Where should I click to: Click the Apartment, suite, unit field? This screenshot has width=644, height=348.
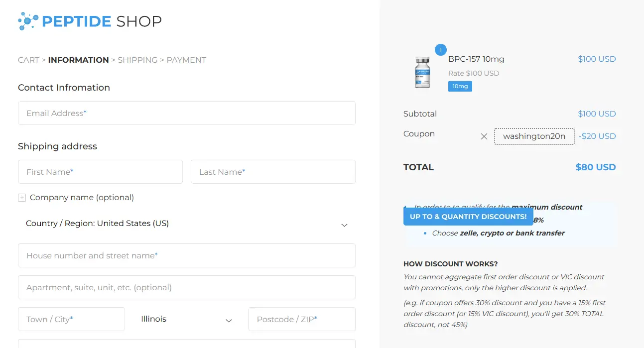click(x=187, y=287)
